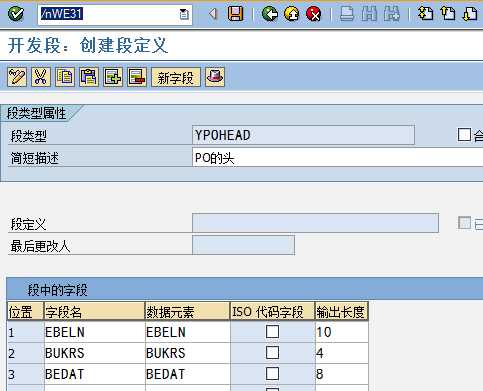Click the 位置 column header
Viewport: 483px width, 391px height.
pos(25,311)
